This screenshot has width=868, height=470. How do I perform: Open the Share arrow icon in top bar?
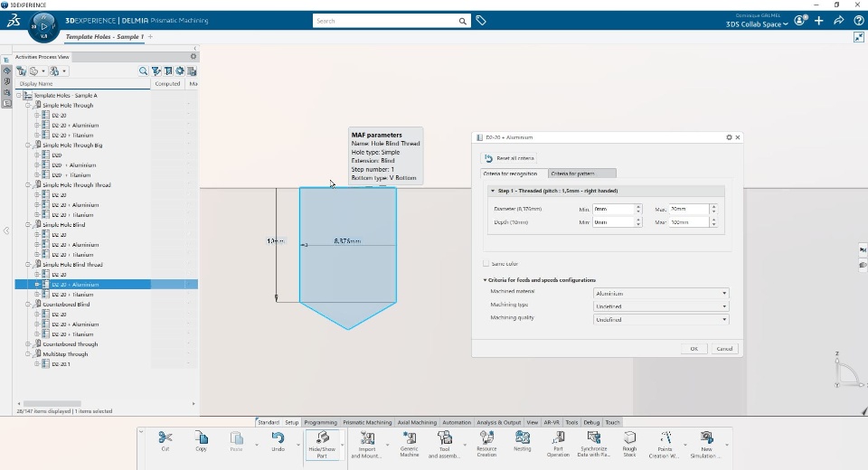pos(839,21)
